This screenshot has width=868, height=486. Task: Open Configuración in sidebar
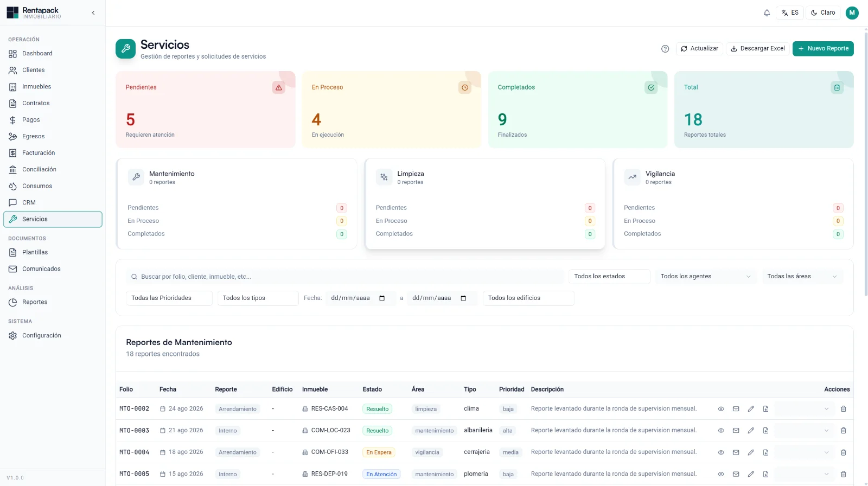tap(53, 336)
